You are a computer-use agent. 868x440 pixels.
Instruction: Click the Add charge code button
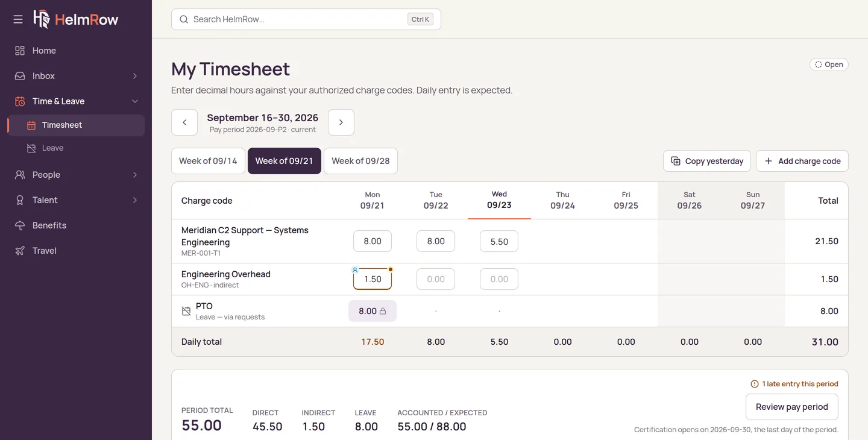802,161
